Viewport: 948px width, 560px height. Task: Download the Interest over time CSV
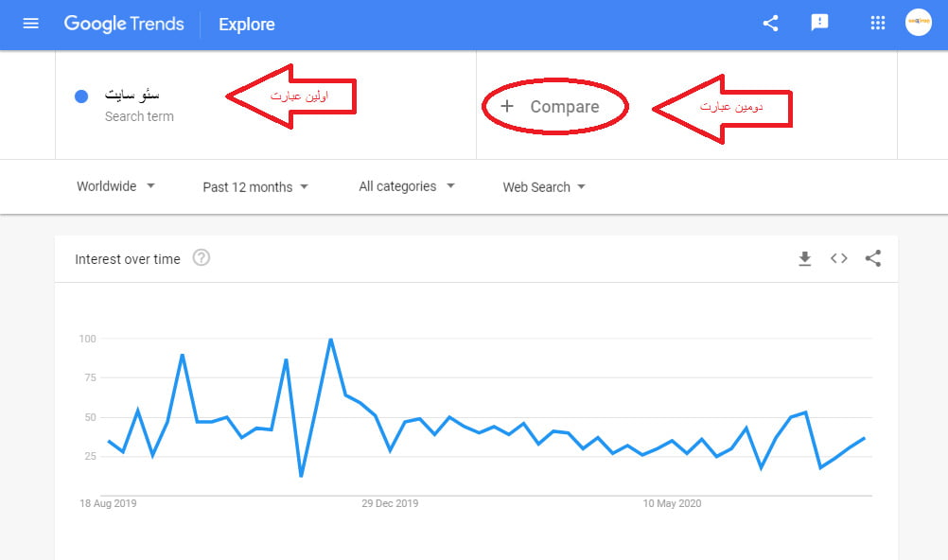(x=804, y=259)
